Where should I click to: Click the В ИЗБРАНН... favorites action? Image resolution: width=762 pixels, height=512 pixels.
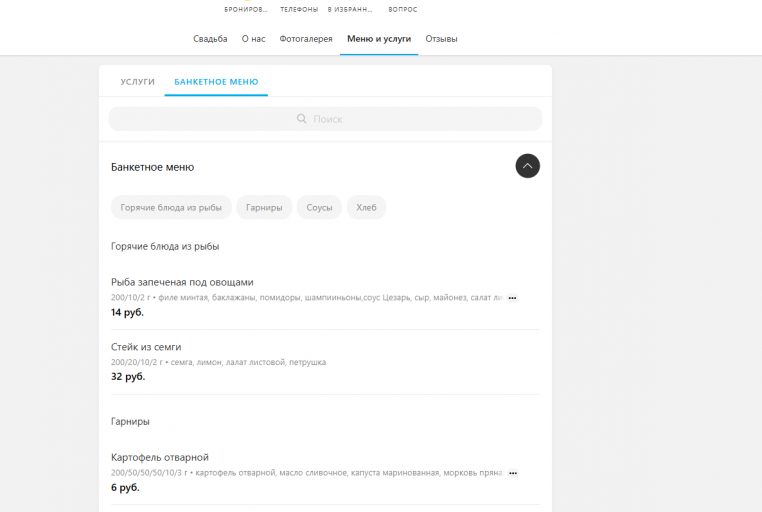pyautogui.click(x=350, y=9)
